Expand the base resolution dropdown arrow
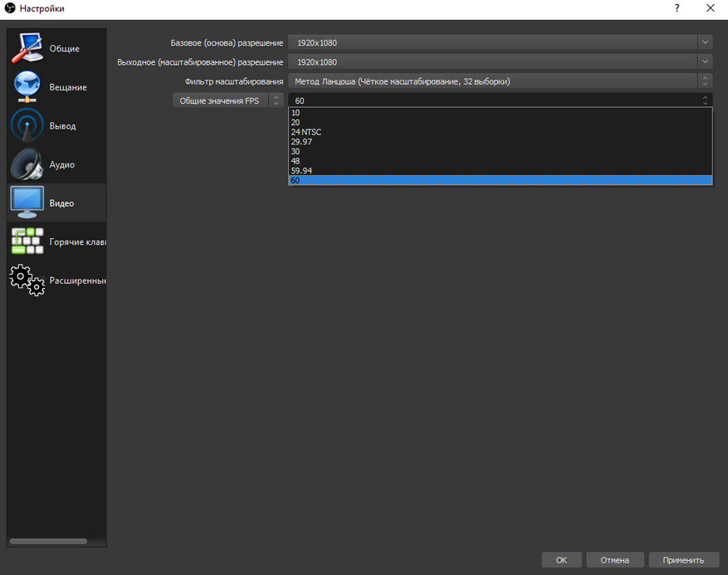 705,42
